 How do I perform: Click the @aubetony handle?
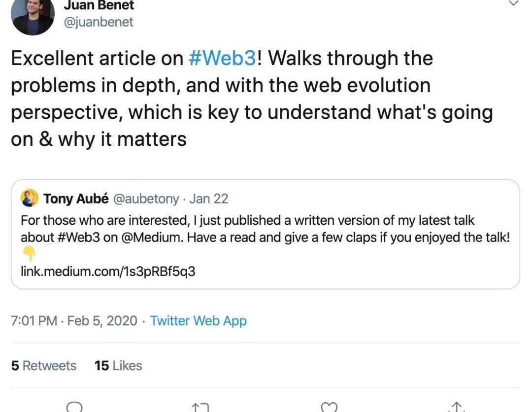point(146,199)
